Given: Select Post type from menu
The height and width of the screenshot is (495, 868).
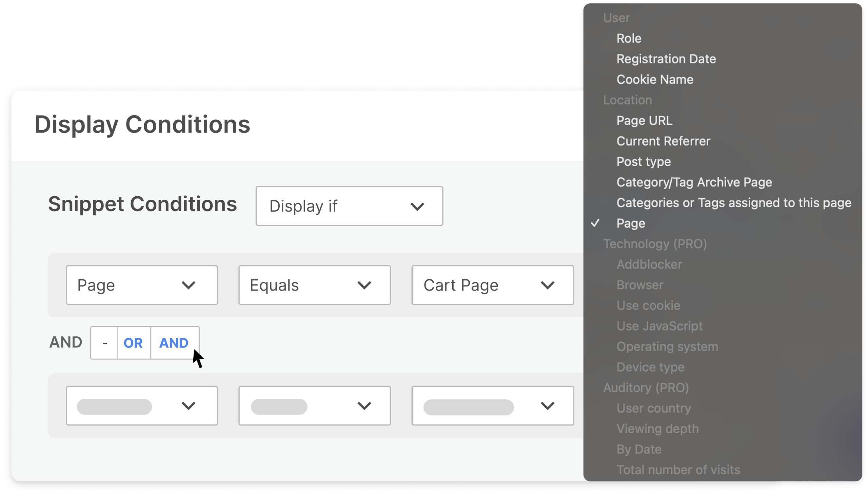Looking at the screenshot, I should coord(643,162).
